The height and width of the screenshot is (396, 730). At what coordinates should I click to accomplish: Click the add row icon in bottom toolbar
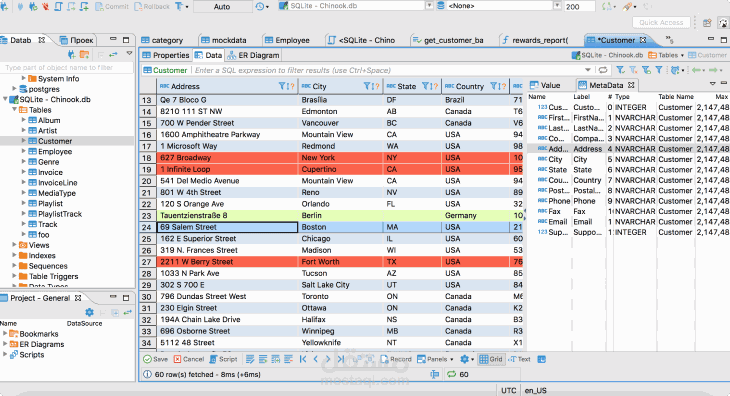[x=263, y=359]
